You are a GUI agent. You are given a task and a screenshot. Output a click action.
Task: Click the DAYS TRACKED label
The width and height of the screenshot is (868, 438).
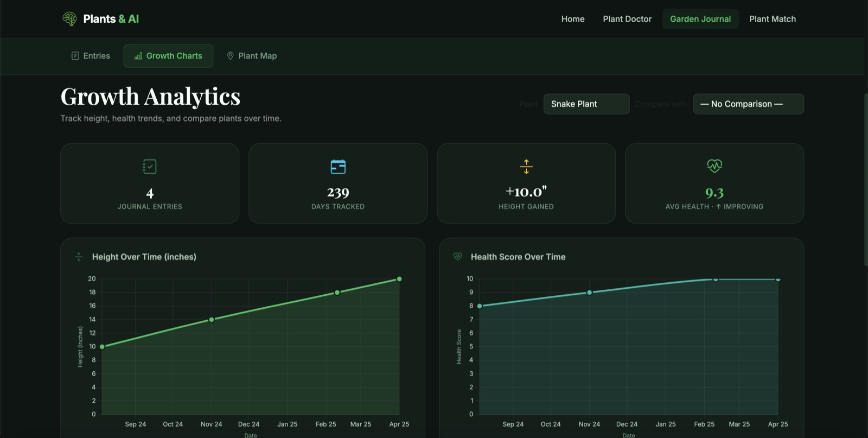pos(338,207)
